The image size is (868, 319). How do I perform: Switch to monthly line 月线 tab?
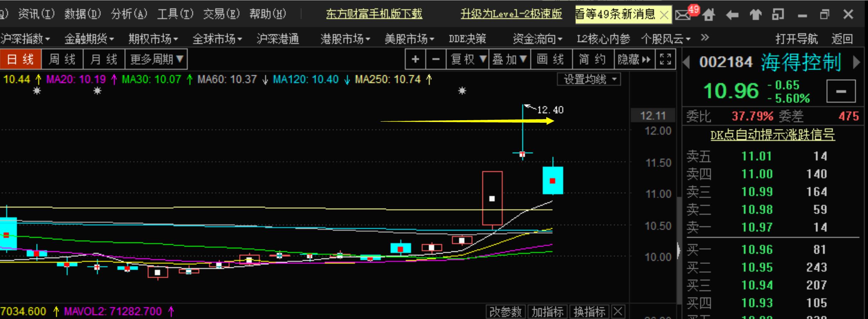click(x=104, y=59)
